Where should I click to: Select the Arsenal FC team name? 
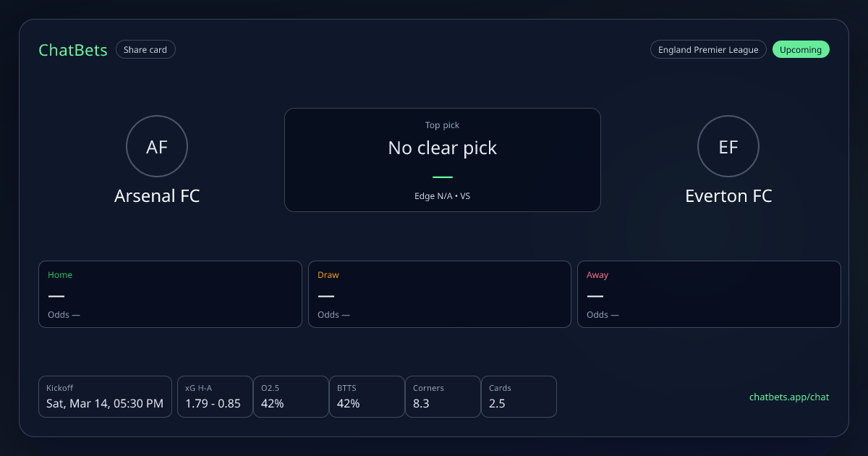(157, 196)
